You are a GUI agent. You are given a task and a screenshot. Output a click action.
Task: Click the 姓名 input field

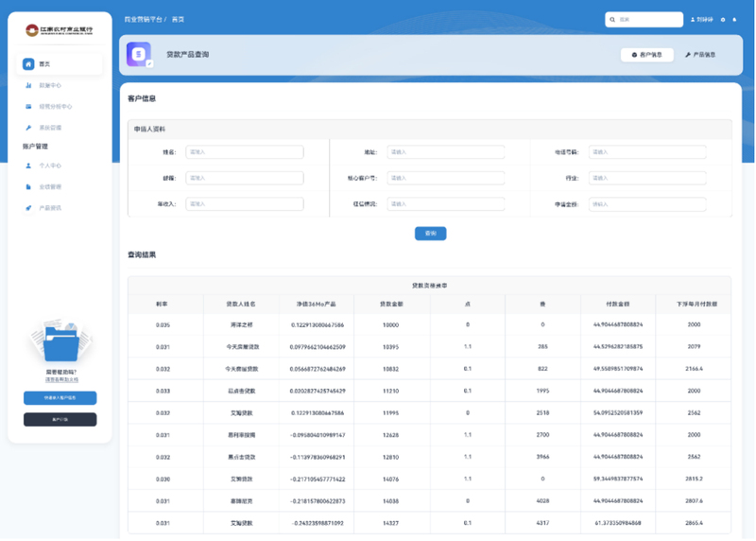point(244,152)
